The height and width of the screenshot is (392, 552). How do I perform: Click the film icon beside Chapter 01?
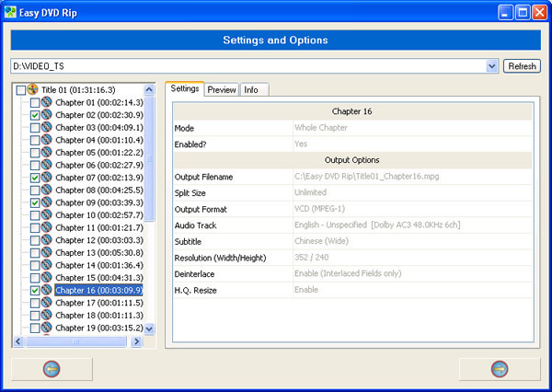pyautogui.click(x=47, y=102)
